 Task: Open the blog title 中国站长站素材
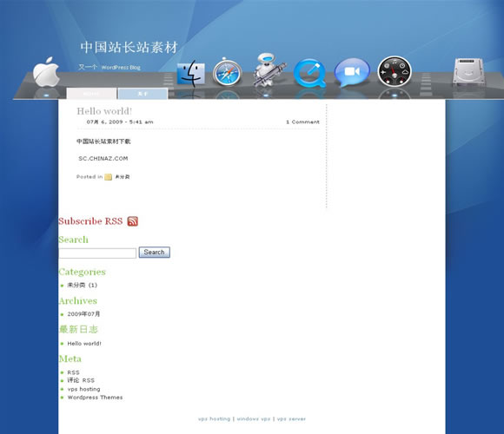tap(129, 47)
